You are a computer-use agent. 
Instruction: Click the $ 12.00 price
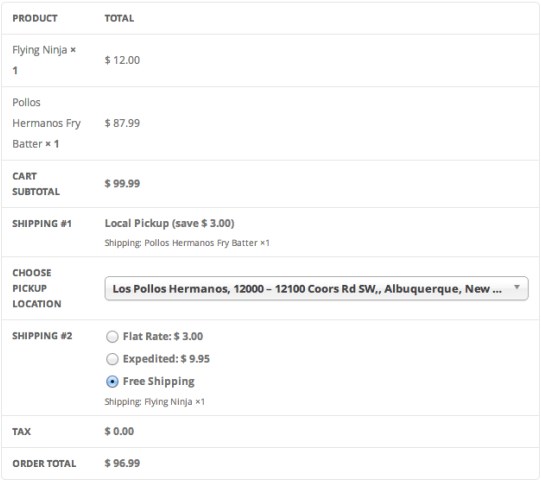pyautogui.click(x=122, y=60)
